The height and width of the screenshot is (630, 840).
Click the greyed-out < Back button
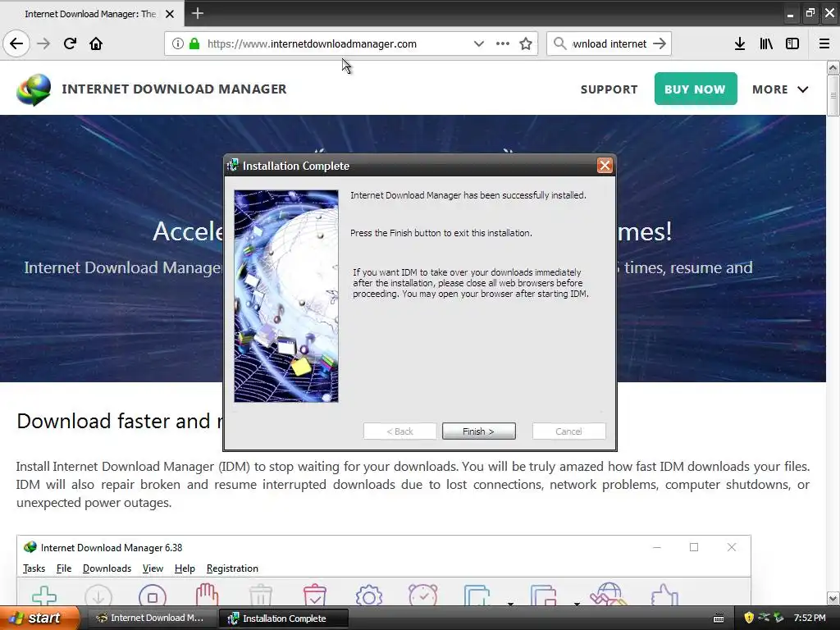(399, 431)
